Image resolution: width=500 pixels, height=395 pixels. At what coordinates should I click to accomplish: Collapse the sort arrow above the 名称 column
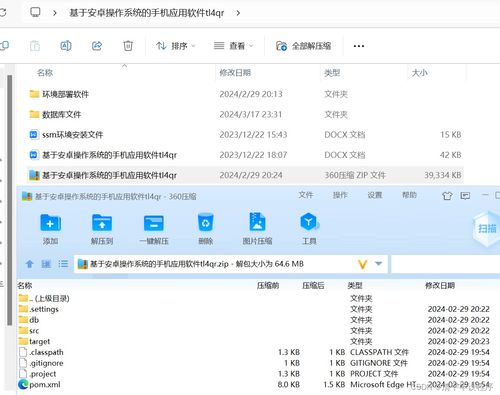coord(124,66)
